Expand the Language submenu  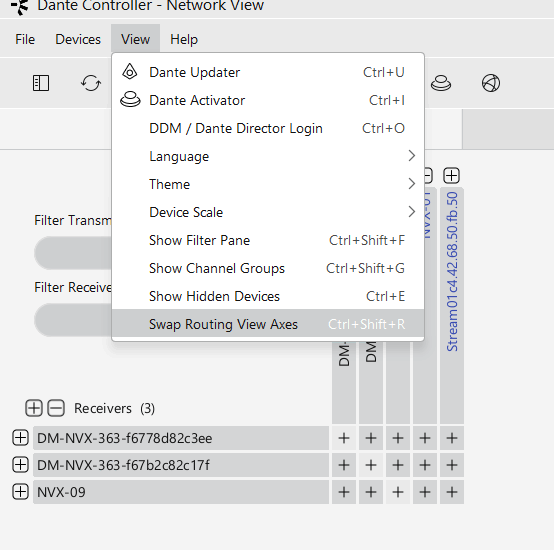[268, 156]
